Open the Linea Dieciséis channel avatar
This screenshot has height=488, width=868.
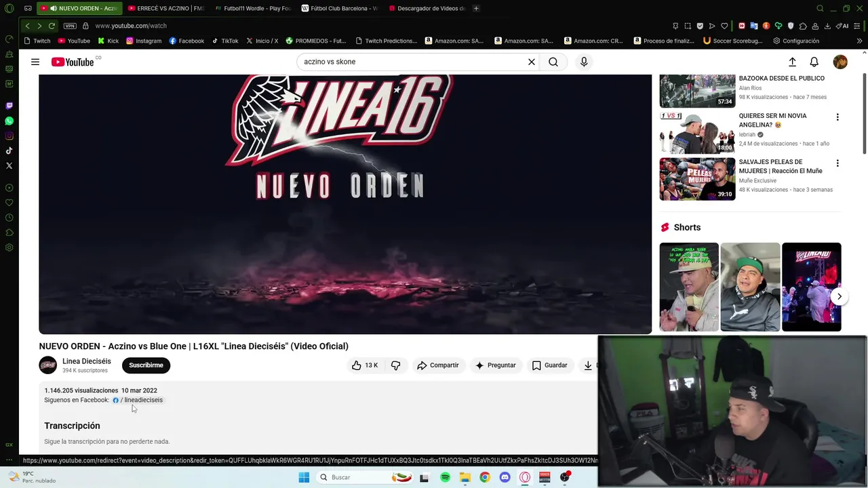[48, 365]
